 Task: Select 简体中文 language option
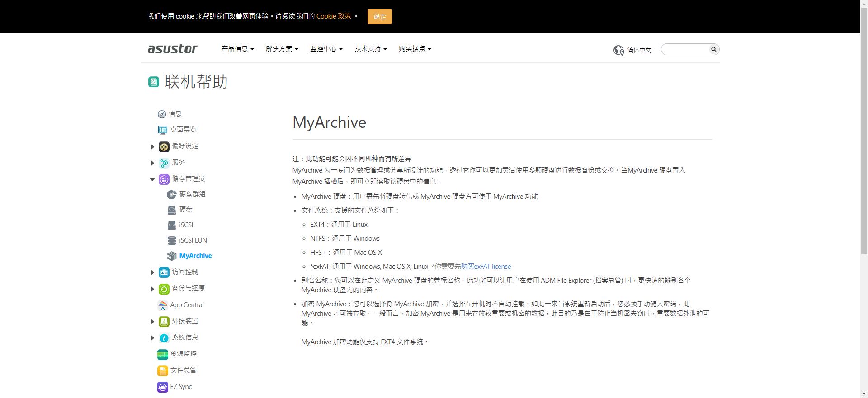(639, 50)
